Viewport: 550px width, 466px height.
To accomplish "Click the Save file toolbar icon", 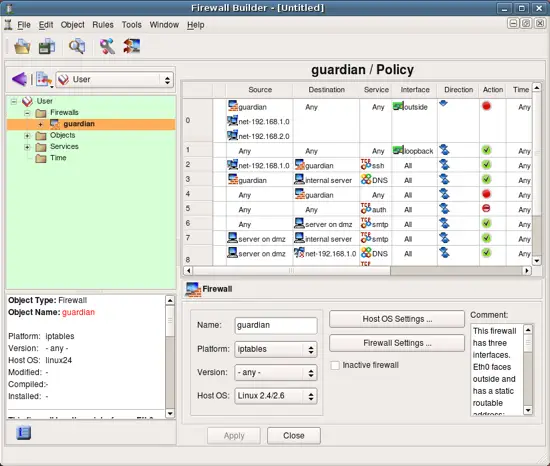I will [47, 46].
